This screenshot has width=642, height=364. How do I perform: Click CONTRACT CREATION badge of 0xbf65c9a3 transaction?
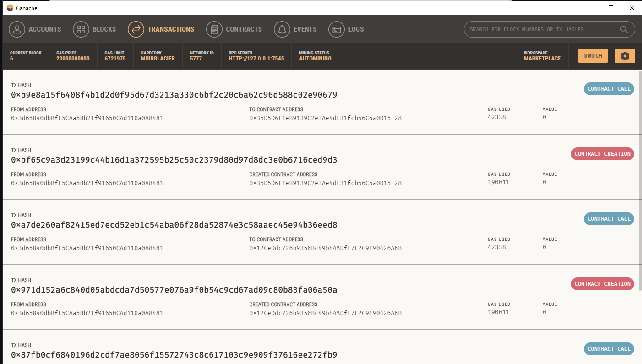pos(603,154)
